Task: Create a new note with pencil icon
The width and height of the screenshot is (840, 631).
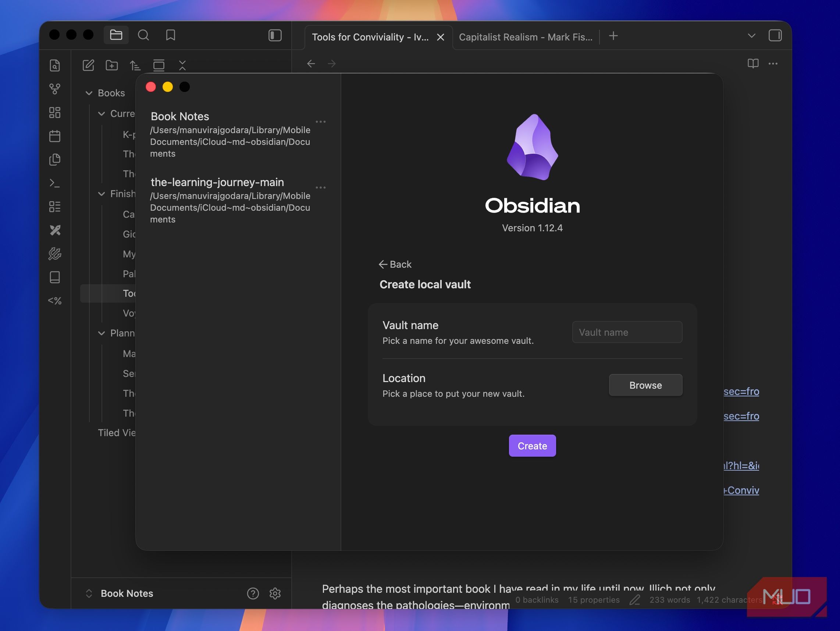Action: pos(88,65)
